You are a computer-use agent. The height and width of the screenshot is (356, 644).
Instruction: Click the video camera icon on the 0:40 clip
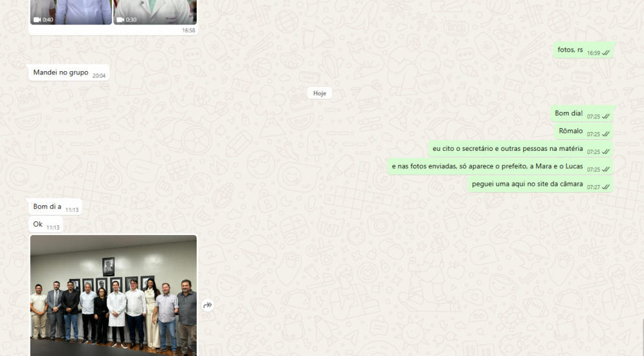(38, 20)
